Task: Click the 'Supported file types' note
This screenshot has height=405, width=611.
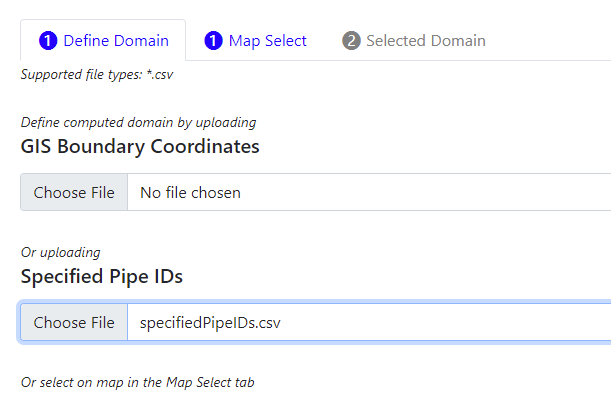Action: [90, 74]
